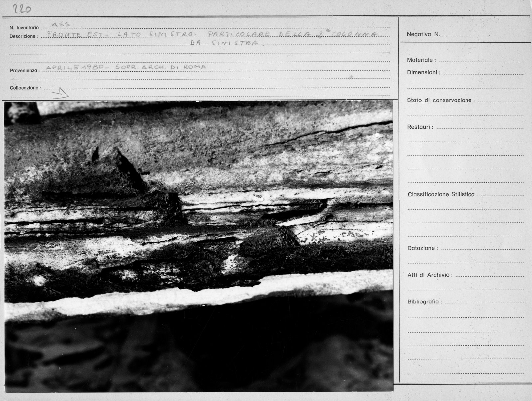The height and width of the screenshot is (401, 532).
Task: Click the handwritten 'ASS' inventory value
Action: tap(61, 24)
